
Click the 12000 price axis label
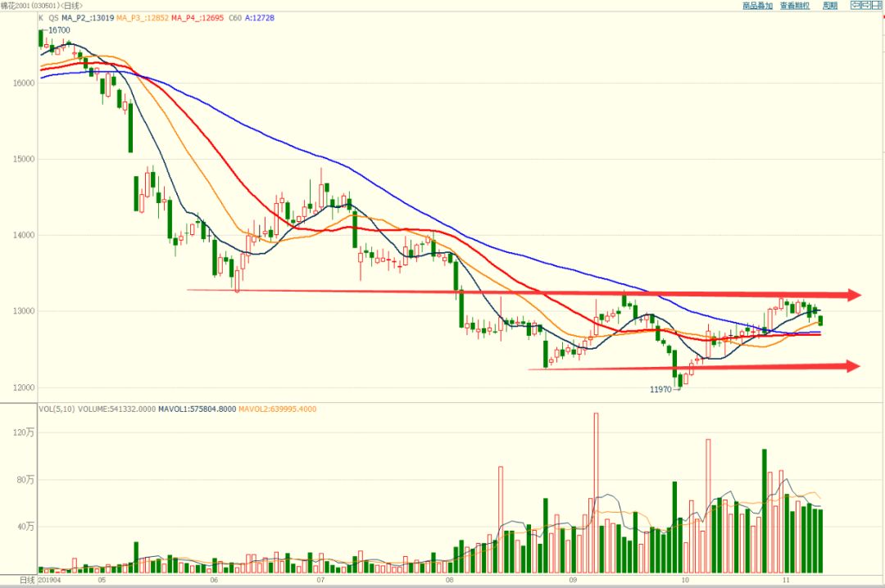tap(24, 387)
